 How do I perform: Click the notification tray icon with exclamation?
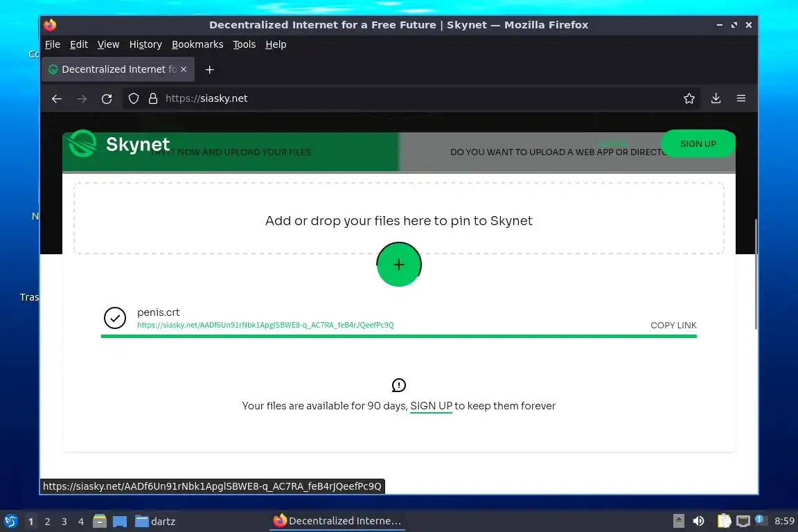point(759,520)
